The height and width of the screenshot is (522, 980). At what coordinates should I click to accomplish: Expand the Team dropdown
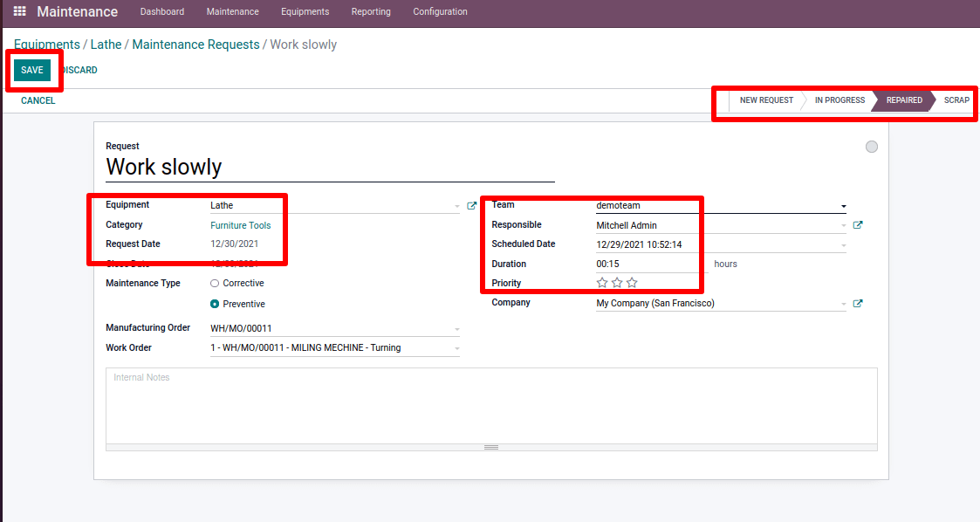pyautogui.click(x=843, y=207)
